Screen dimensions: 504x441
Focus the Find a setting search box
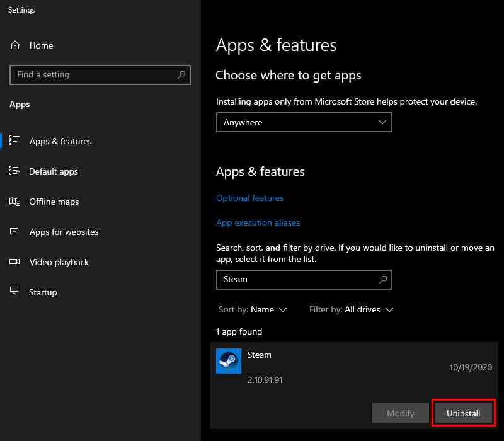(100, 75)
